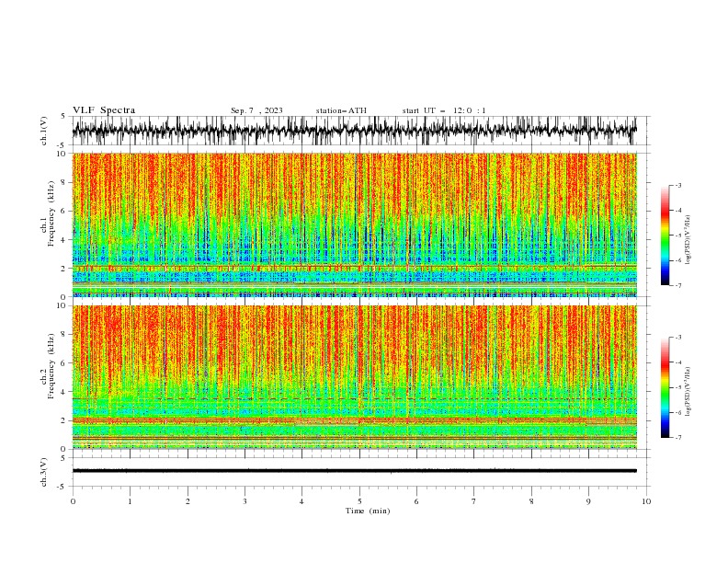Click the ch.1 PSD color scale bar
728x563 pixels.
[665, 236]
